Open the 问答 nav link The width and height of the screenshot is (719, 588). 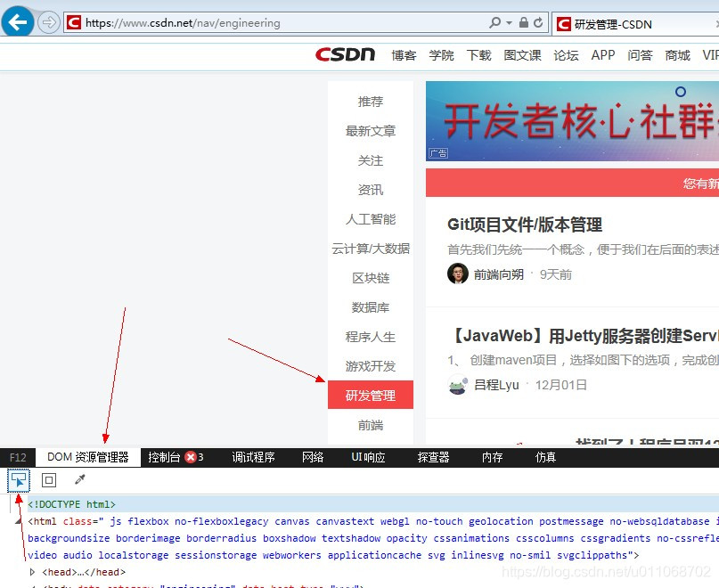(x=640, y=55)
